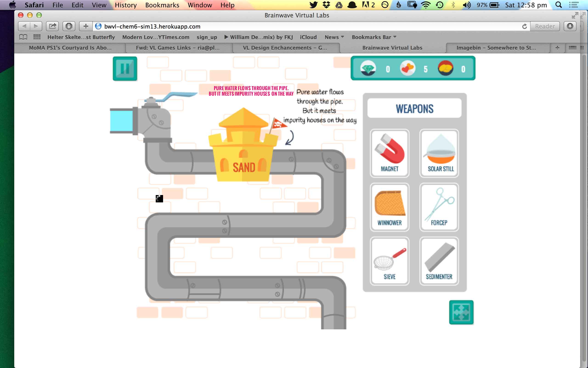The width and height of the screenshot is (588, 368).
Task: Open the sign_up bookmark
Action: click(x=207, y=37)
